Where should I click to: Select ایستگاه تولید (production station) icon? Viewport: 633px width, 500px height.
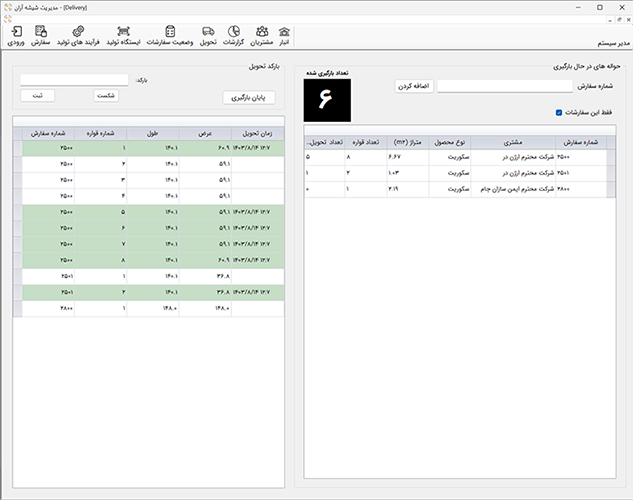(124, 36)
